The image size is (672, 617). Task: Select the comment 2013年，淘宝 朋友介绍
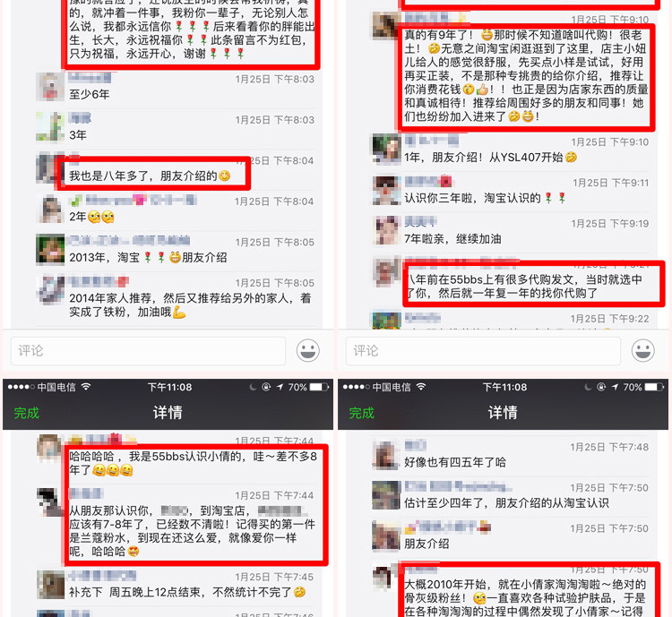pos(148,258)
